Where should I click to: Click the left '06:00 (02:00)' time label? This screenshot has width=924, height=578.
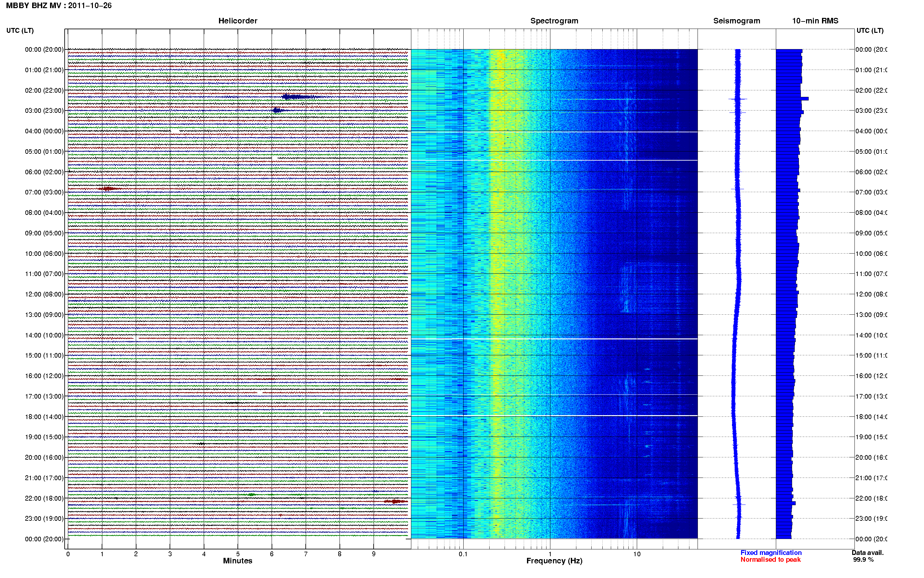[x=44, y=172]
